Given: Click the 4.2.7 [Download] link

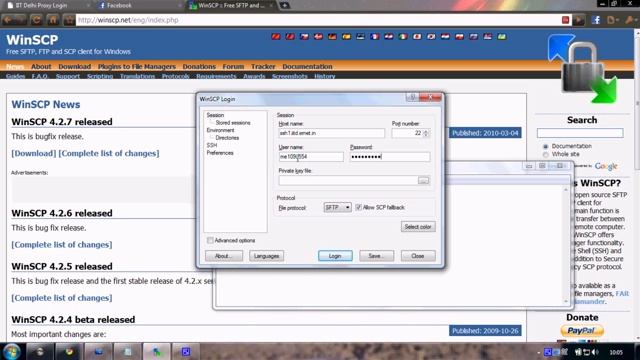Looking at the screenshot, I should [x=33, y=153].
